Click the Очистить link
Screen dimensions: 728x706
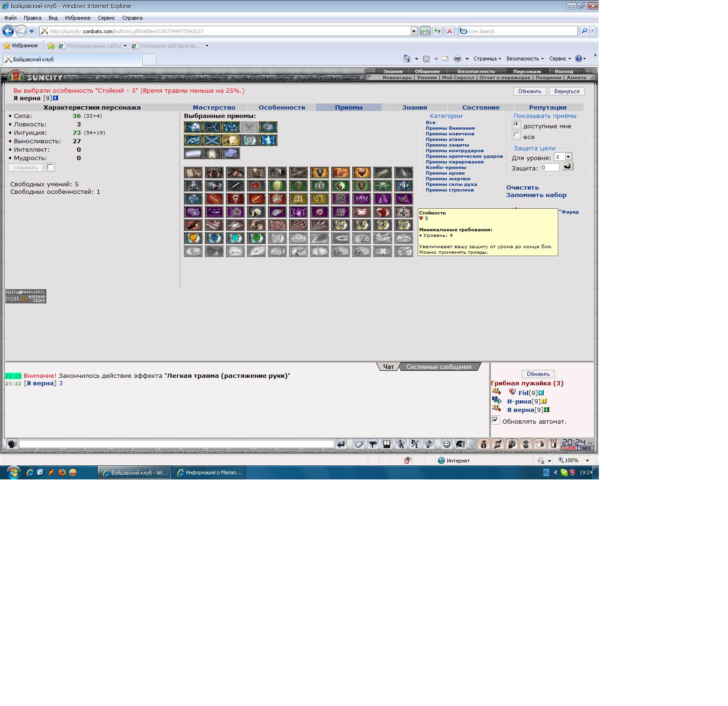tap(523, 187)
